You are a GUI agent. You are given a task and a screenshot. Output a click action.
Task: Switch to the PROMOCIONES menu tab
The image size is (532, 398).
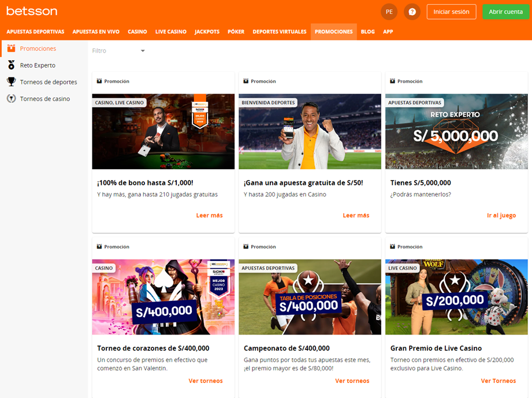333,32
